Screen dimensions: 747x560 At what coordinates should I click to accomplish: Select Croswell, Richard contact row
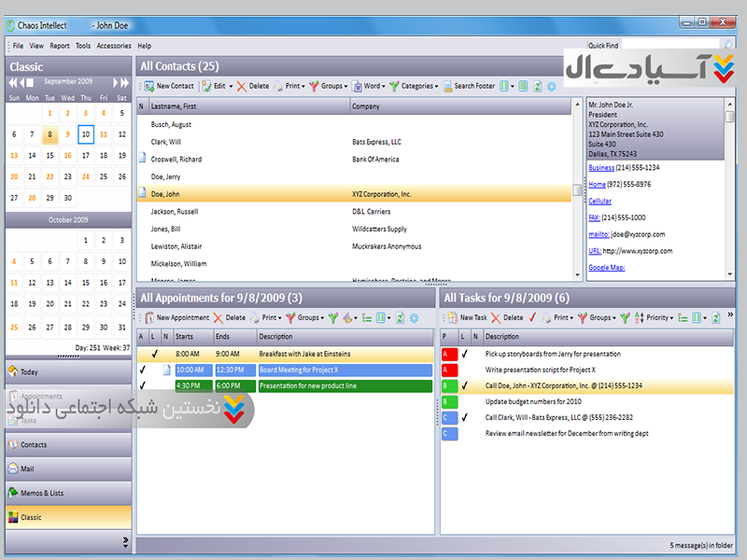coord(176,160)
